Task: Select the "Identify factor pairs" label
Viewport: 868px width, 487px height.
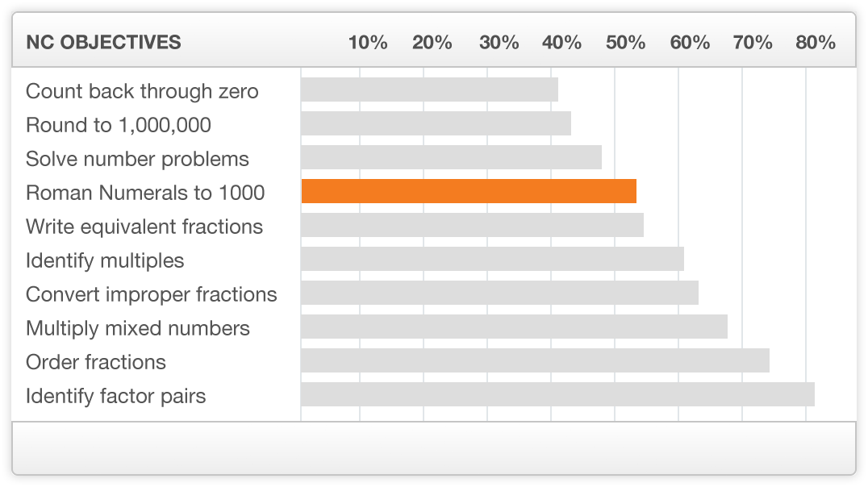Action: 116,396
